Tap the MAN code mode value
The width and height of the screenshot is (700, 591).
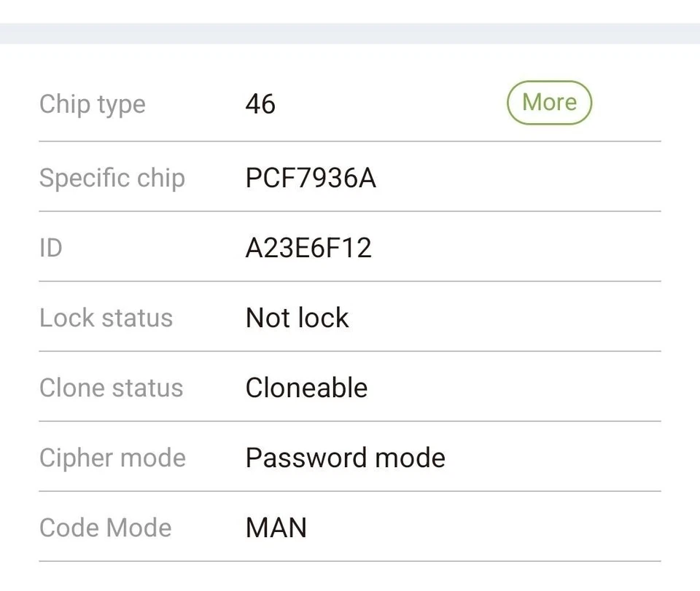pyautogui.click(x=276, y=528)
